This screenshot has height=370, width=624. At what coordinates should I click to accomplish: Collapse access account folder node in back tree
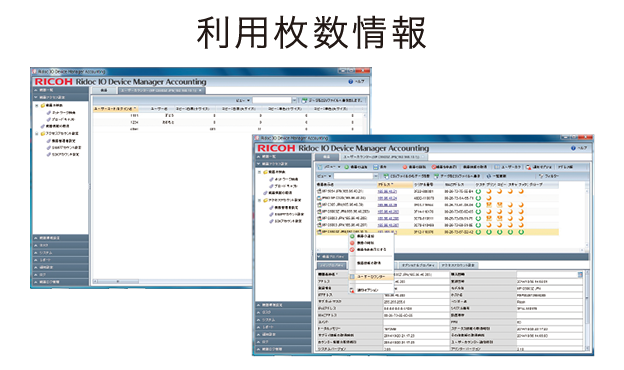37,134
